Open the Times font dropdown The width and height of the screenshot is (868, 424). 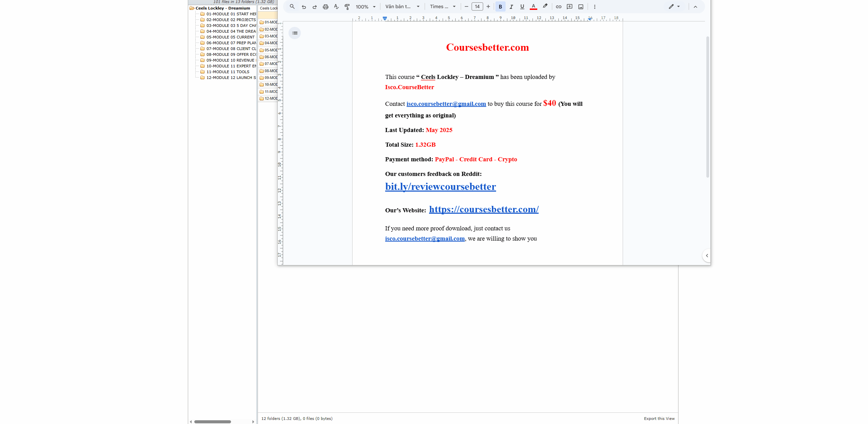(442, 6)
